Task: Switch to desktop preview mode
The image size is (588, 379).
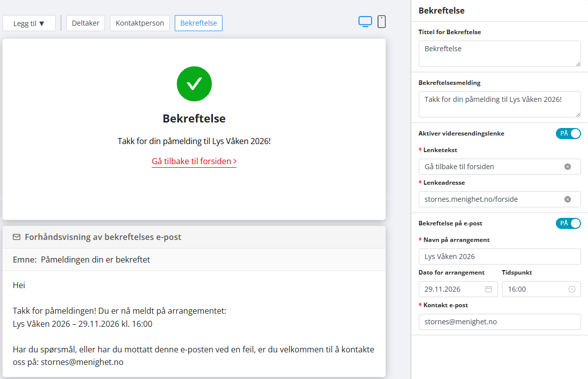Action: coord(365,22)
